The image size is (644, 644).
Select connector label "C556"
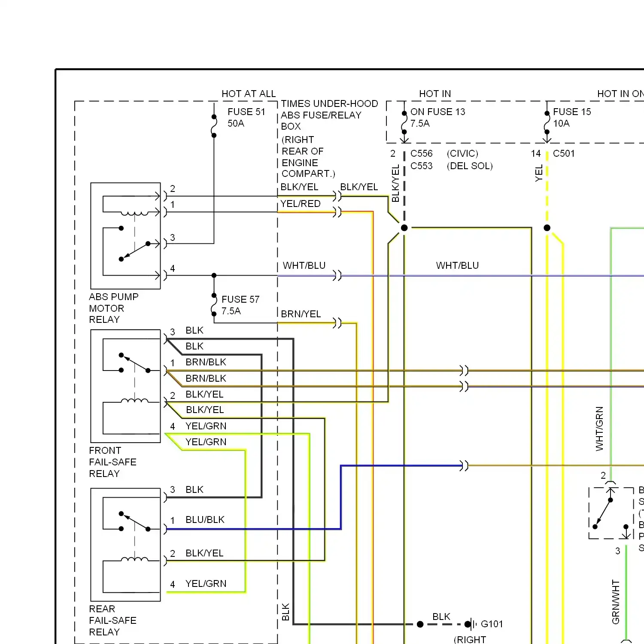(422, 153)
